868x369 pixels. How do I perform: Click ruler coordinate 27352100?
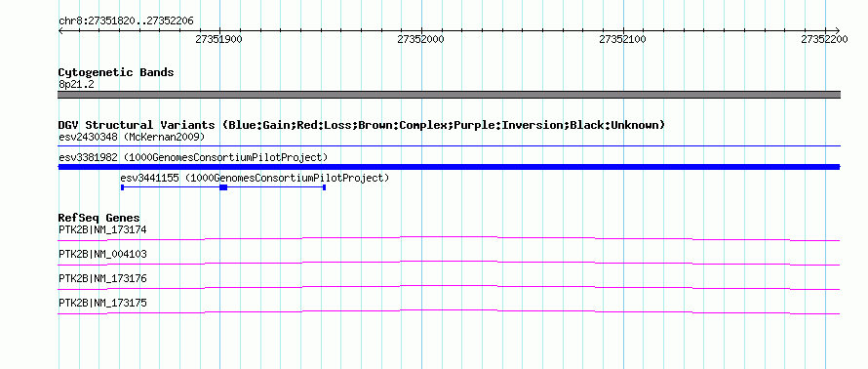click(x=623, y=39)
